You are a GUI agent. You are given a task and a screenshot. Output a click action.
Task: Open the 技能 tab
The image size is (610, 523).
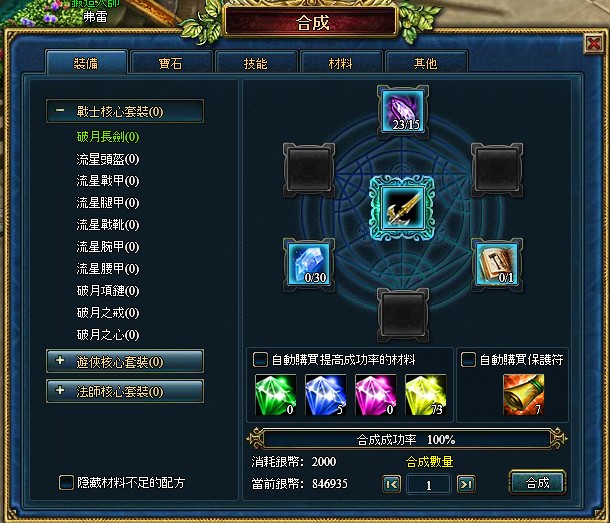[x=256, y=63]
